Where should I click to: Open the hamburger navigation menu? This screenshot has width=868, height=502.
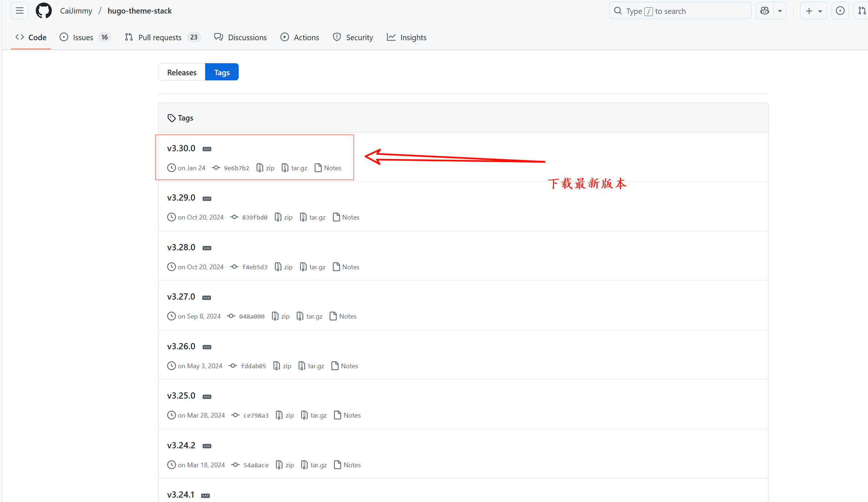[20, 11]
